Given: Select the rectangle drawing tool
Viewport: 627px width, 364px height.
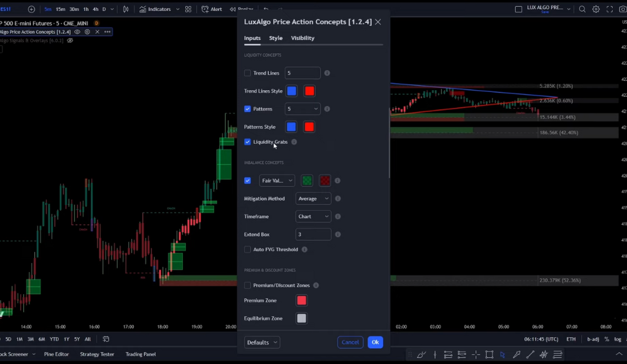Looking at the screenshot, I should pos(489,354).
